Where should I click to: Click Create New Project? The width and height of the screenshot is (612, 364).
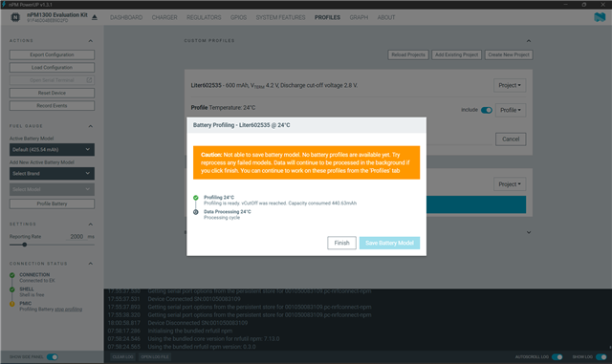[509, 54]
